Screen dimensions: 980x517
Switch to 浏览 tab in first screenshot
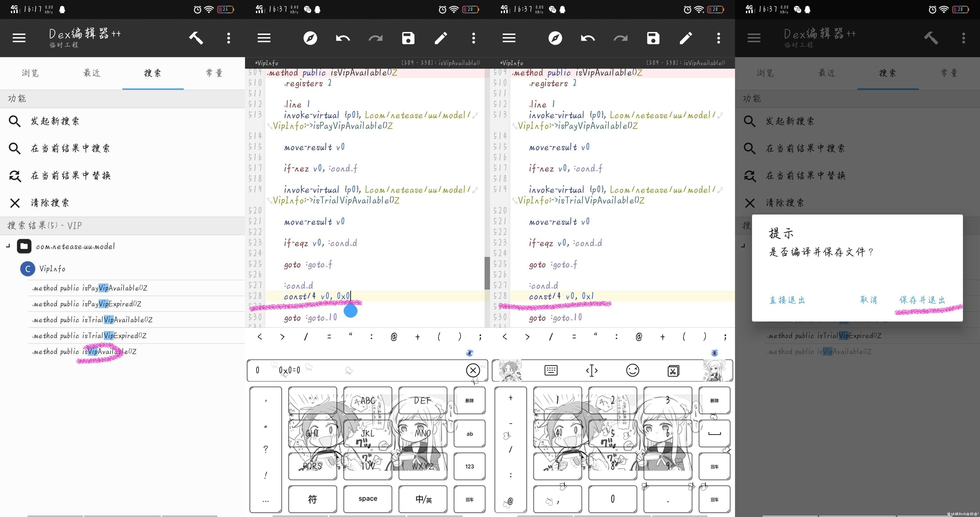point(30,73)
